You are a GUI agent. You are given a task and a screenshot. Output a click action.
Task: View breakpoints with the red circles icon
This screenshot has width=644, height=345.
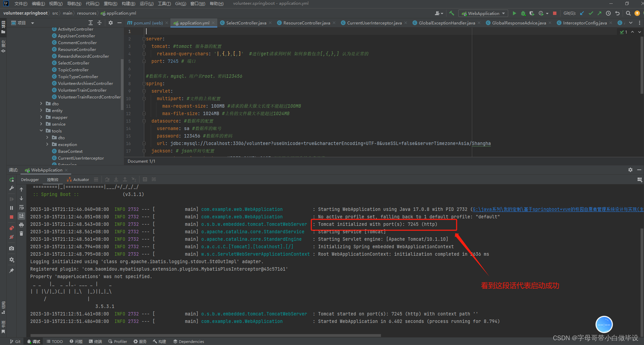pyautogui.click(x=12, y=228)
